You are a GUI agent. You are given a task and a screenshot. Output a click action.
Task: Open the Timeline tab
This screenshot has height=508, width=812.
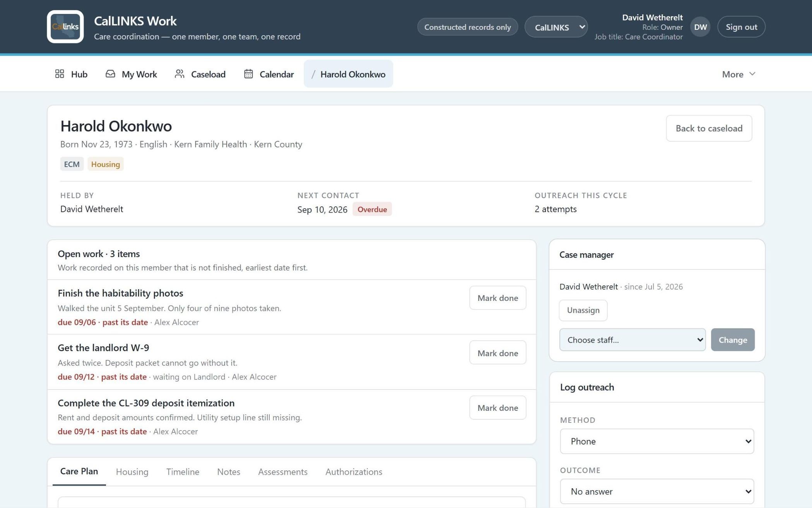(183, 472)
